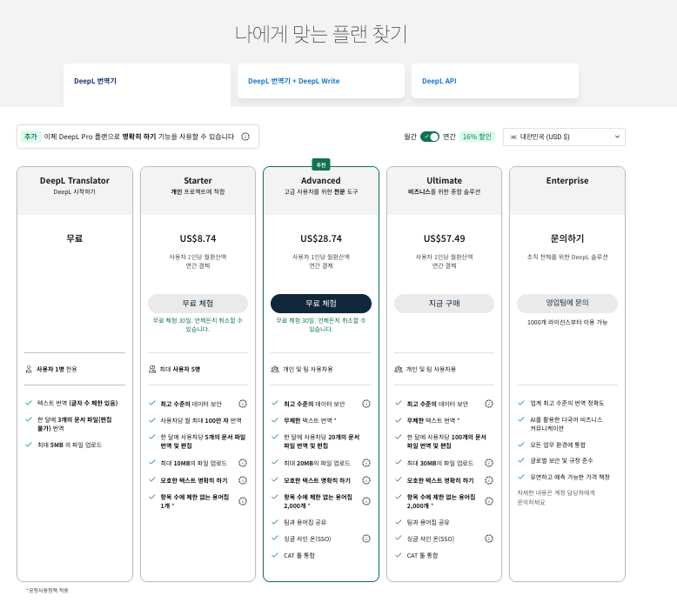Start Starter plan 무료 체험 button
The height and width of the screenshot is (616, 677).
198,304
